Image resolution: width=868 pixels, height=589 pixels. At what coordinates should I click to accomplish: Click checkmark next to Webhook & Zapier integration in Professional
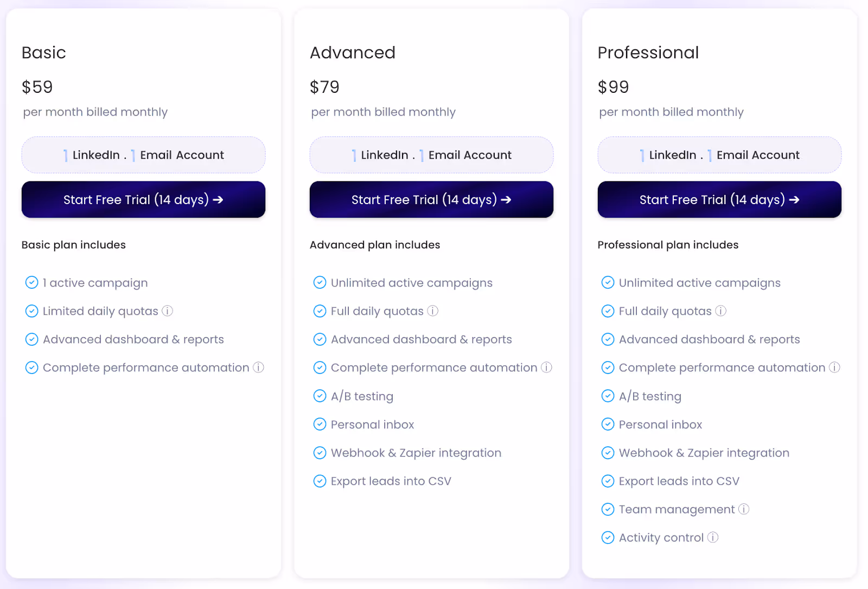(608, 453)
